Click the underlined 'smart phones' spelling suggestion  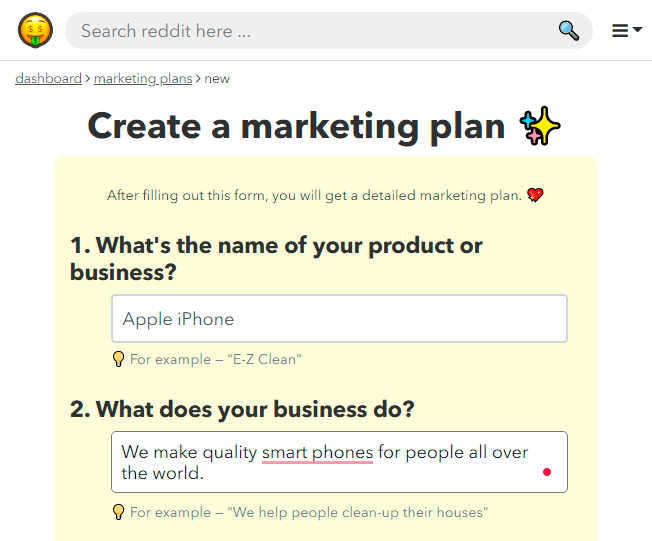(x=317, y=452)
